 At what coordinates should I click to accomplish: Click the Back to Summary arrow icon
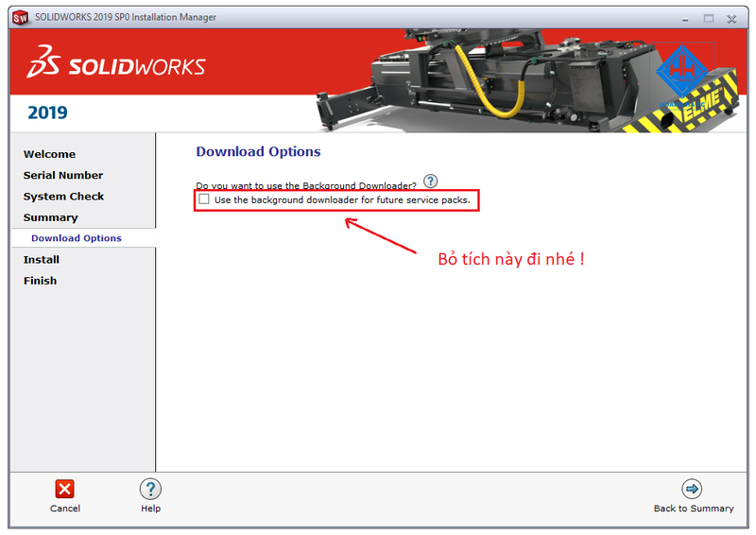coord(692,489)
